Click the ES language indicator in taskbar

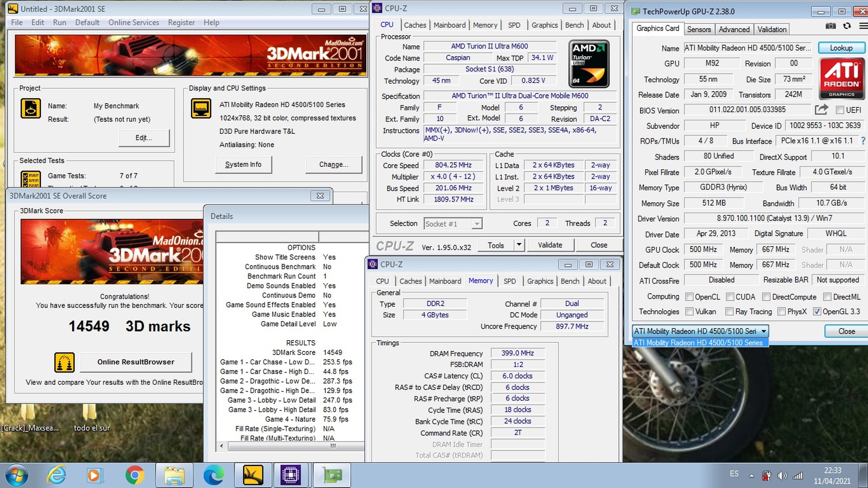[734, 474]
